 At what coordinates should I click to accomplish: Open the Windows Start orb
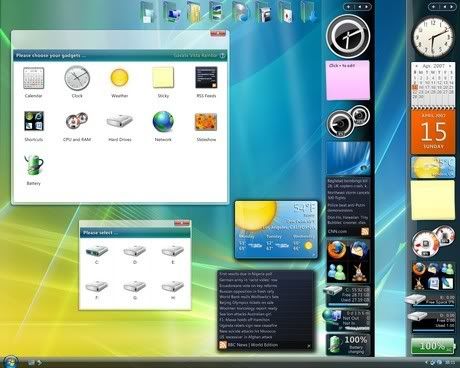10,362
